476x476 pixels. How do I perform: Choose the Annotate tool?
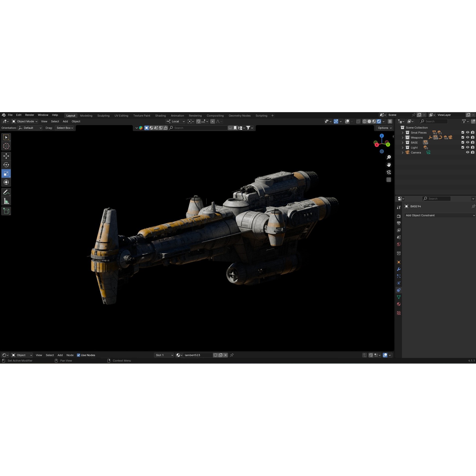tap(6, 192)
